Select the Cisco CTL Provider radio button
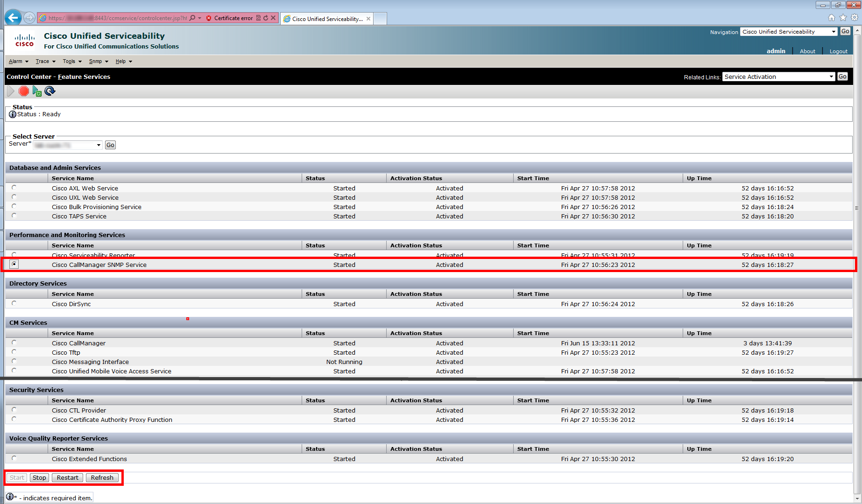862x504 pixels. point(14,410)
